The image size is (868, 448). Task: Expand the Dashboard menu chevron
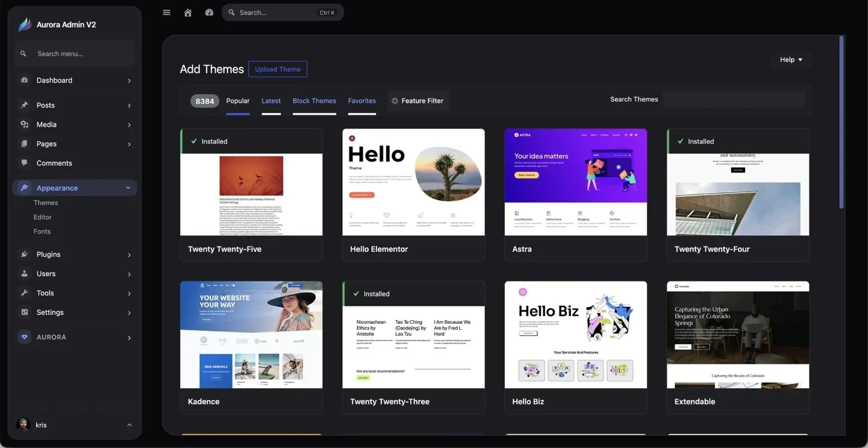pos(129,81)
